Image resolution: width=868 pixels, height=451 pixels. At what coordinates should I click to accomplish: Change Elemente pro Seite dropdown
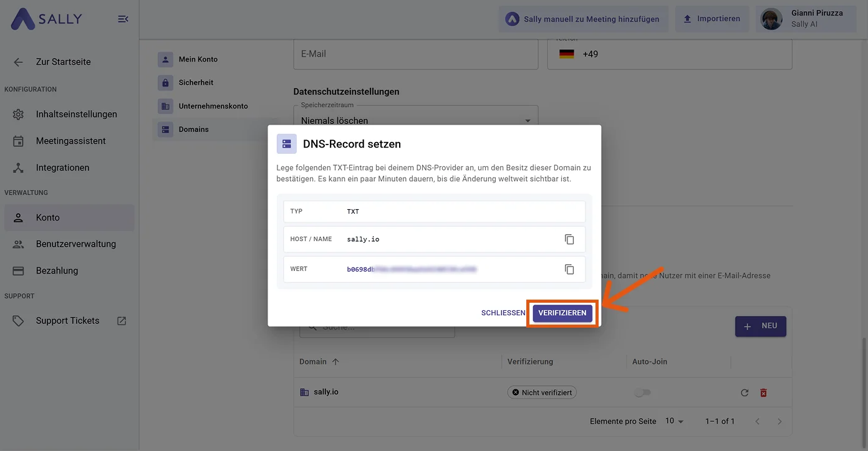click(x=674, y=421)
